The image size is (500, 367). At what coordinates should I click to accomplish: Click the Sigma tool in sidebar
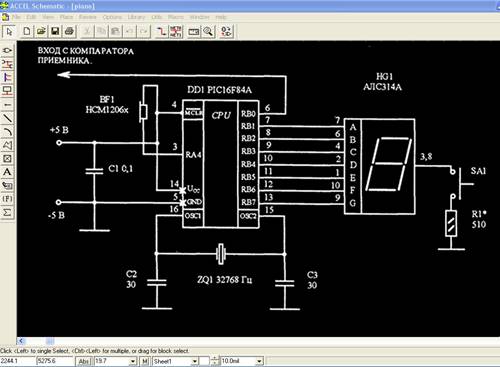(x=7, y=212)
